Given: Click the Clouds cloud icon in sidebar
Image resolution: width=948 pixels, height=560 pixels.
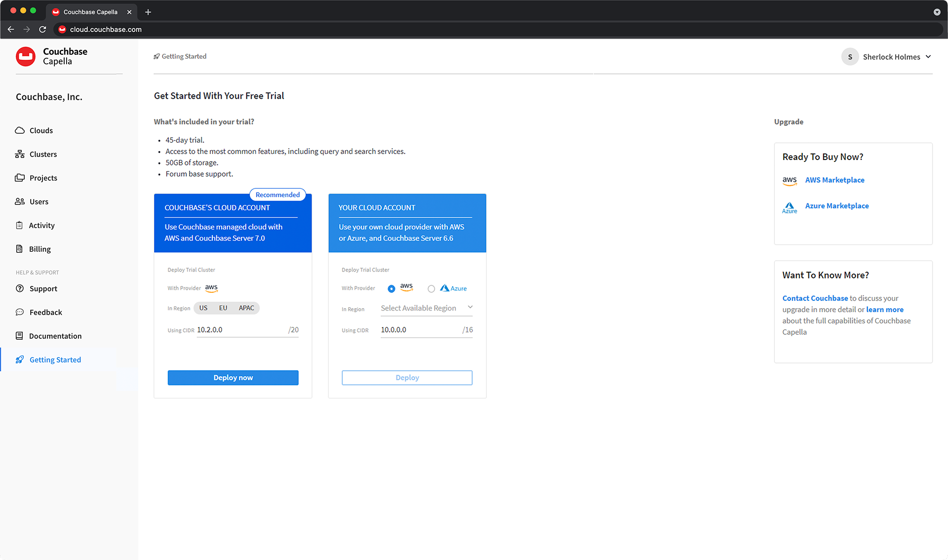Looking at the screenshot, I should (x=20, y=130).
